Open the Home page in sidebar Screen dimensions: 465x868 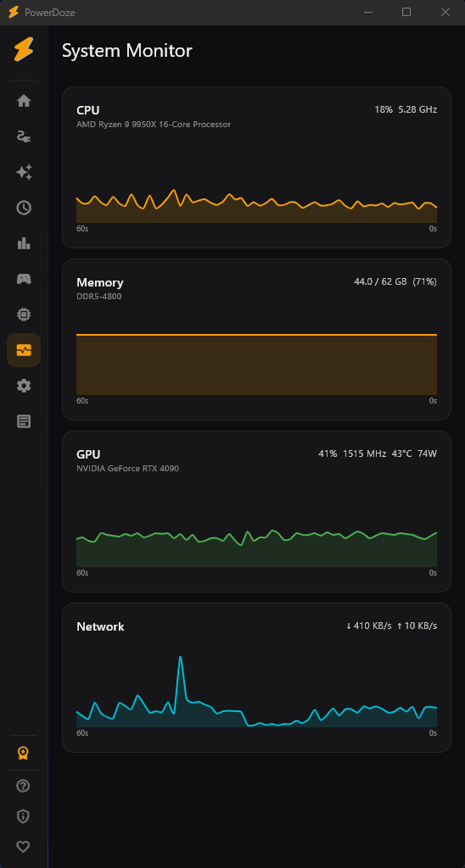[x=24, y=102]
